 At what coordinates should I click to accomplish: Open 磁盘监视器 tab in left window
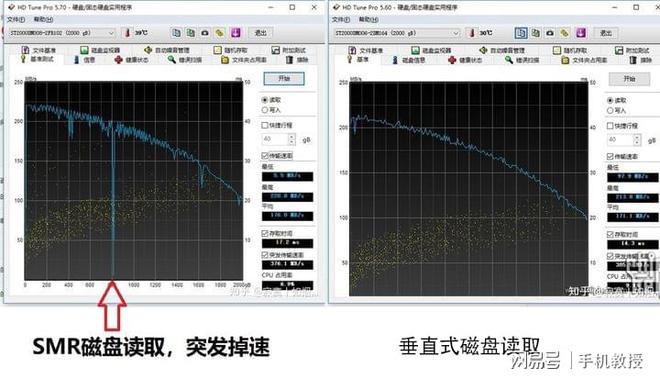tap(100, 50)
